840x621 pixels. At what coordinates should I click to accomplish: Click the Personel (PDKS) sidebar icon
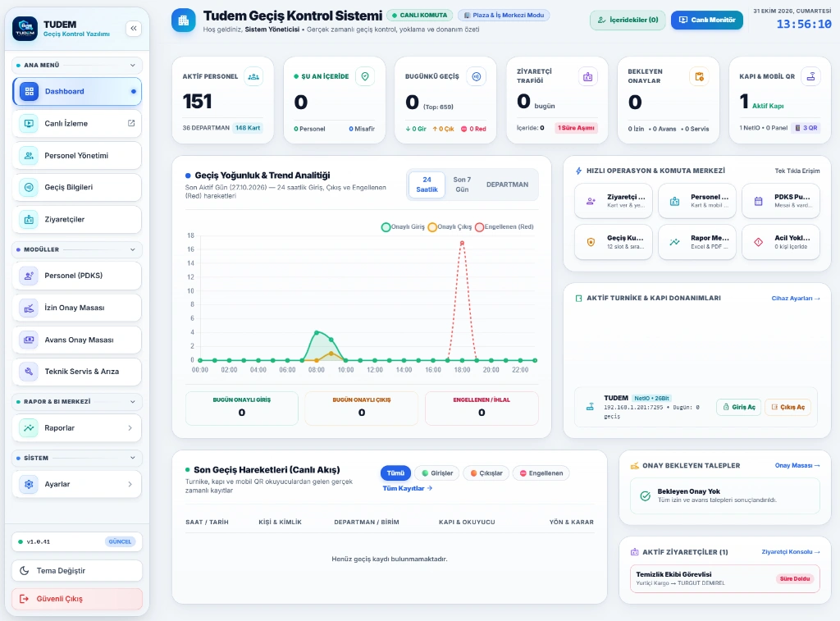pos(29,276)
